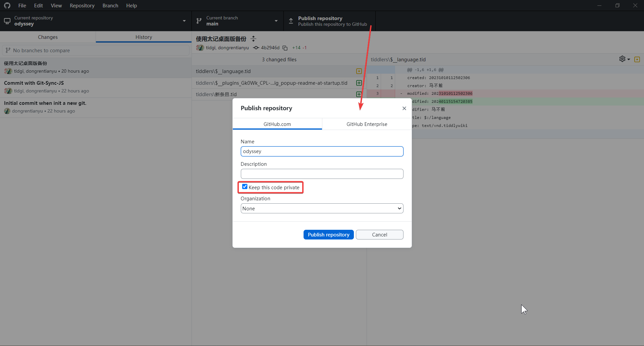This screenshot has width=644, height=346.
Task: Click added status icon for 新条目.tid
Action: click(x=359, y=94)
